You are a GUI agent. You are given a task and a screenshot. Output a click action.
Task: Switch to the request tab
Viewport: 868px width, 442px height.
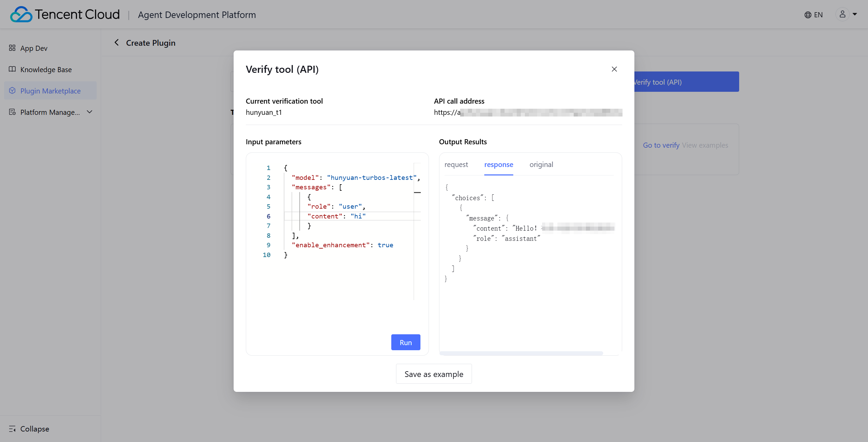click(x=456, y=165)
